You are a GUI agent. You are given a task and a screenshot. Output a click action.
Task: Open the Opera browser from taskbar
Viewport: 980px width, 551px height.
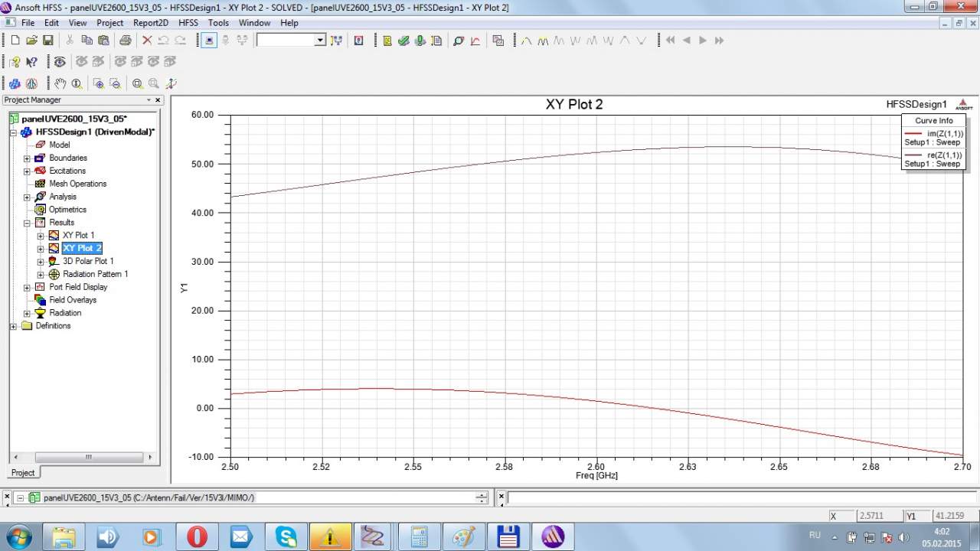click(197, 537)
